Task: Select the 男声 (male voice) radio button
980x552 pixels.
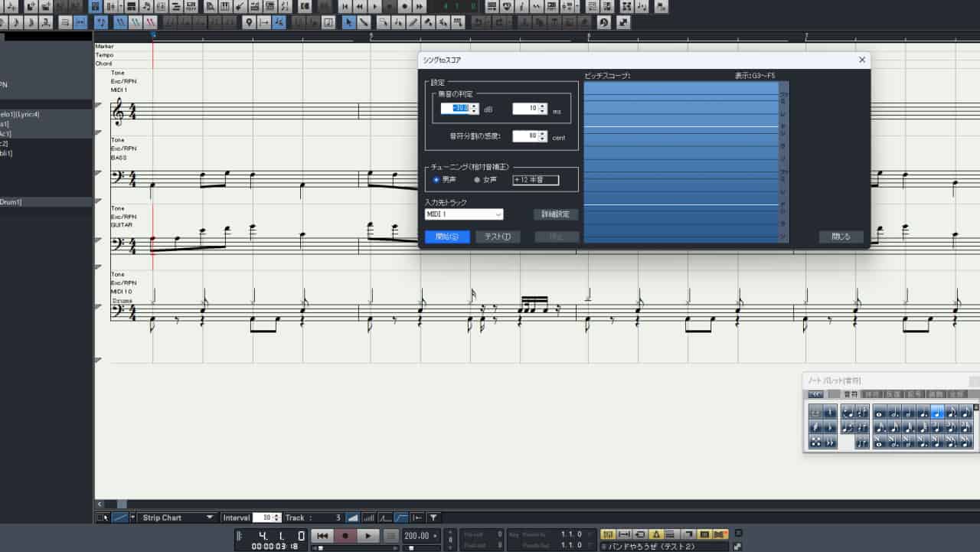Action: point(436,179)
